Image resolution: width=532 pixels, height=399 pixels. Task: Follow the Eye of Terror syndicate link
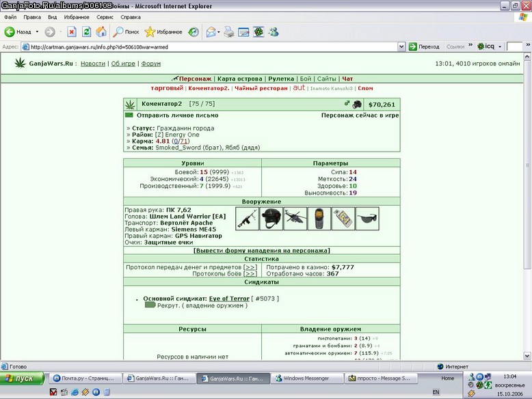(x=229, y=299)
